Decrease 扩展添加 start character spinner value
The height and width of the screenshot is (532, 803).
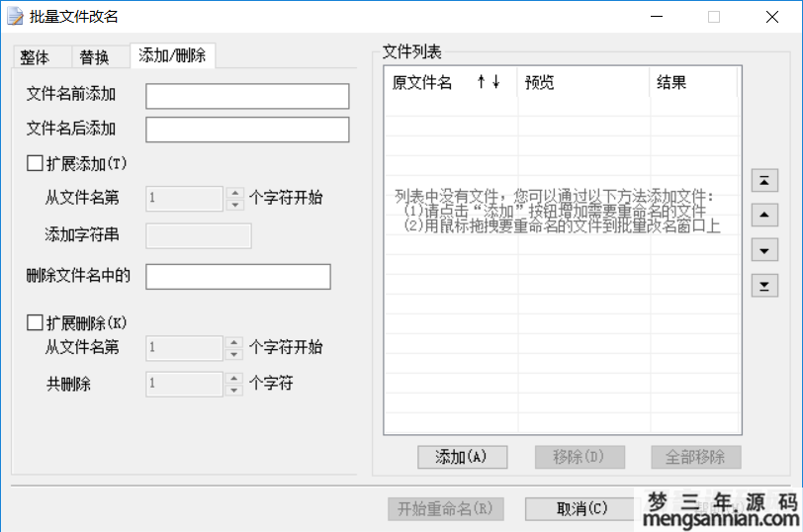click(235, 205)
